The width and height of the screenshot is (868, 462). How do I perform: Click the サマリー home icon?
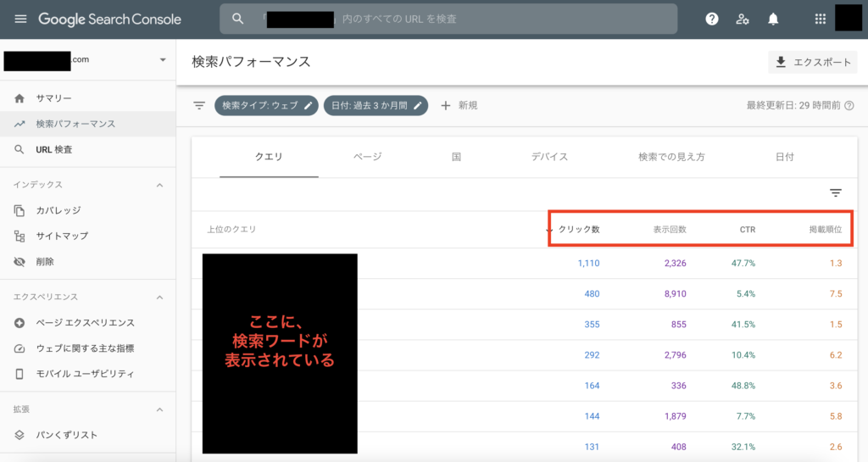click(19, 98)
